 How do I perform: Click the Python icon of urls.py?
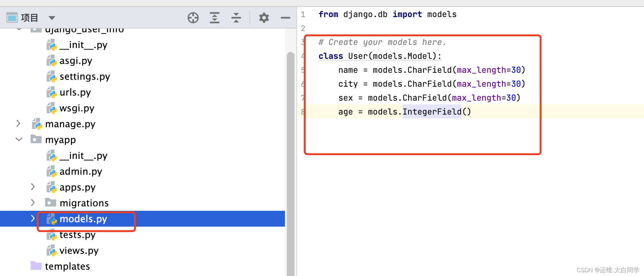coord(52,92)
